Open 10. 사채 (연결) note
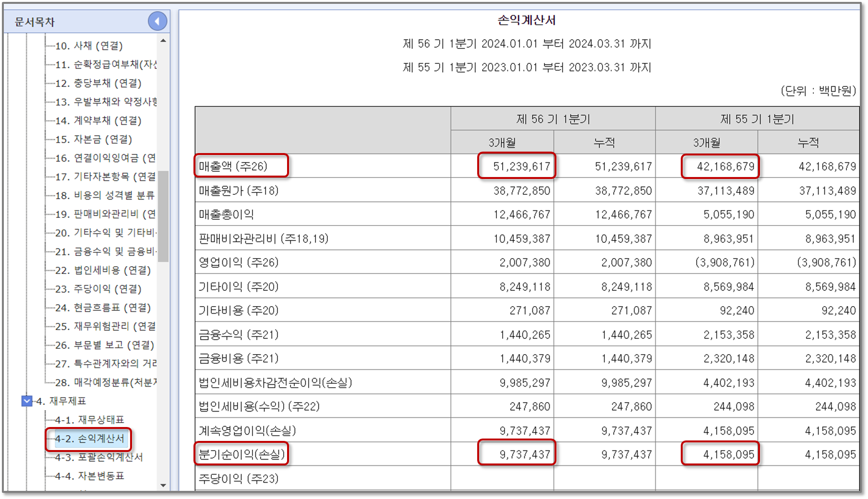 coord(89,46)
